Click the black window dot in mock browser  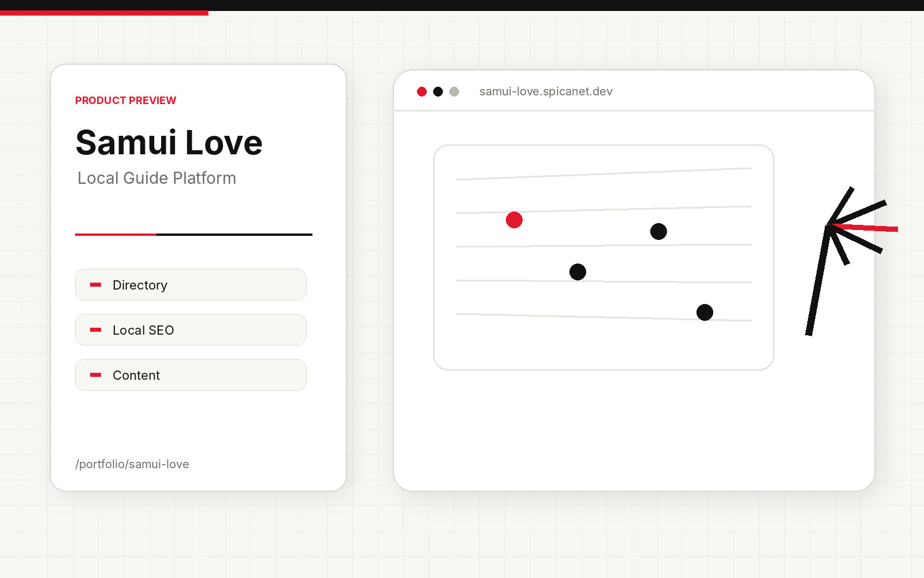click(x=438, y=91)
